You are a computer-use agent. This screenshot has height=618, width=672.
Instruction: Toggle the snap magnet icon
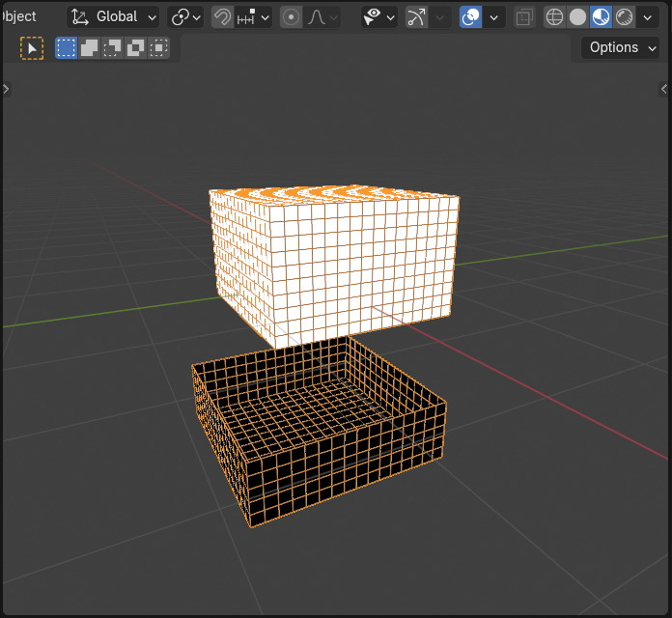pyautogui.click(x=222, y=17)
